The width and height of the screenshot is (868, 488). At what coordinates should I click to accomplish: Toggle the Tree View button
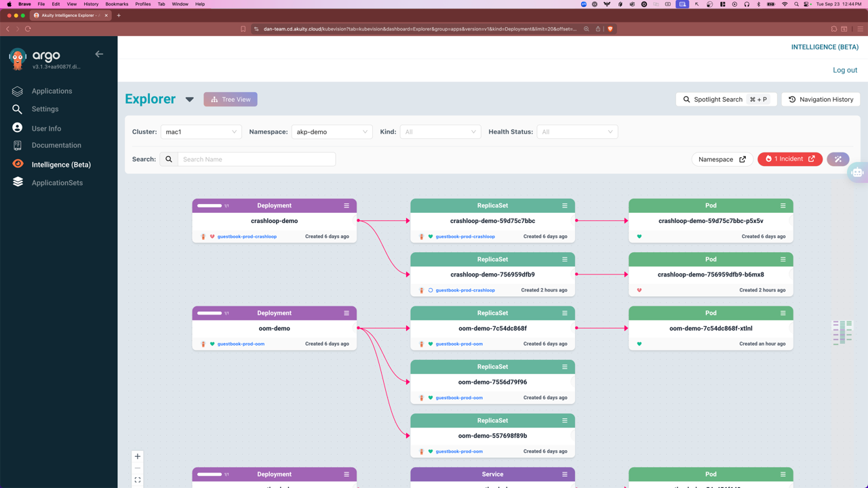coord(231,100)
